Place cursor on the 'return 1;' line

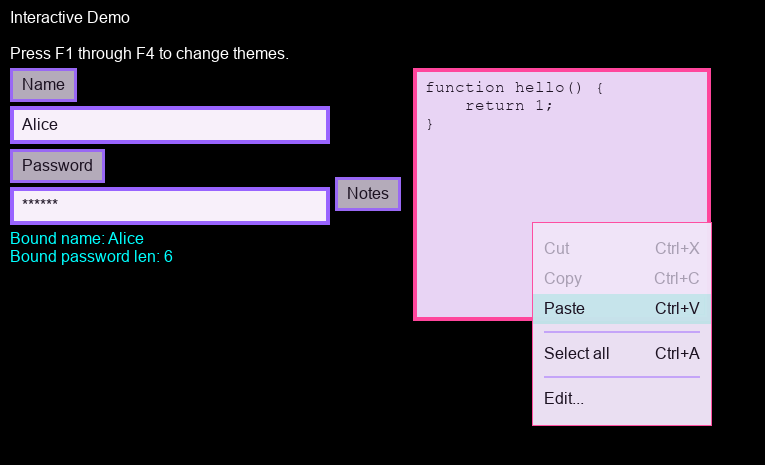pos(508,106)
